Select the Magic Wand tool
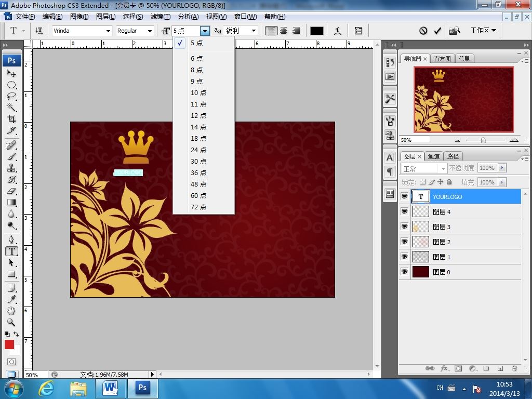Image resolution: width=532 pixels, height=399 pixels. pyautogui.click(x=11, y=108)
